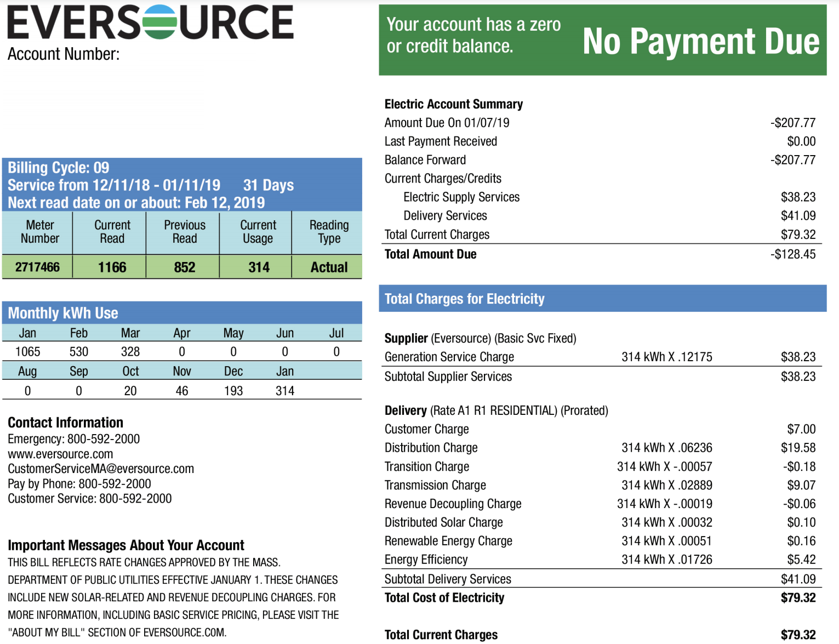839x644 pixels.
Task: Click the 1065 kWh January usage value
Action: 27,352
